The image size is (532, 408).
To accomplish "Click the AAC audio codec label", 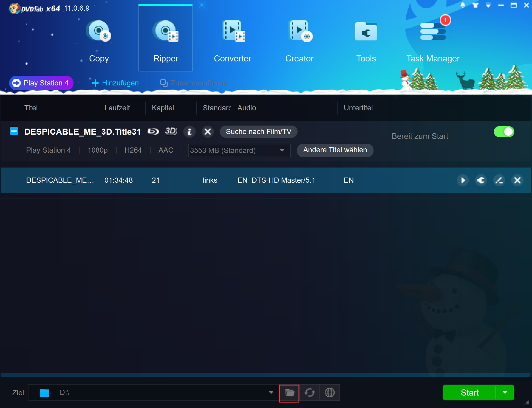I will click(x=166, y=150).
